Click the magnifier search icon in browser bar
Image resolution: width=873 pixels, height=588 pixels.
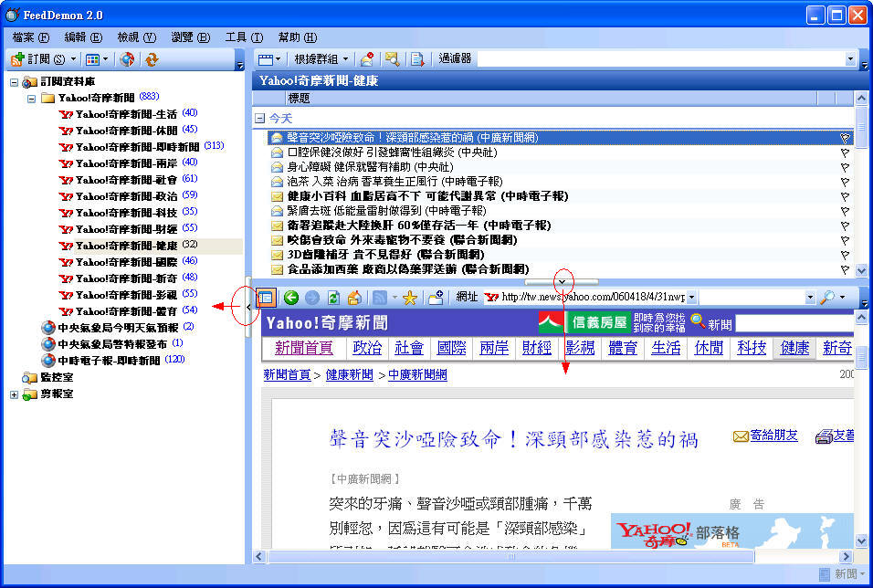827,298
